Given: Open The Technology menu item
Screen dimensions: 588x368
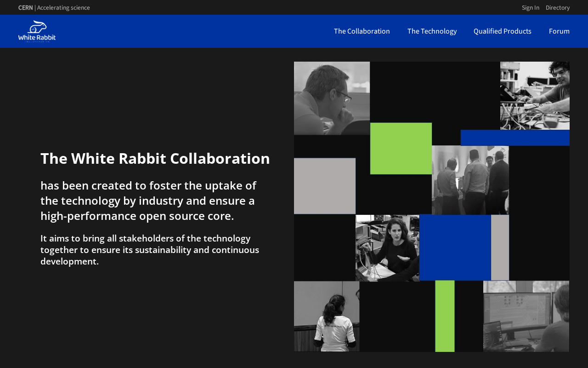Looking at the screenshot, I should [432, 31].
